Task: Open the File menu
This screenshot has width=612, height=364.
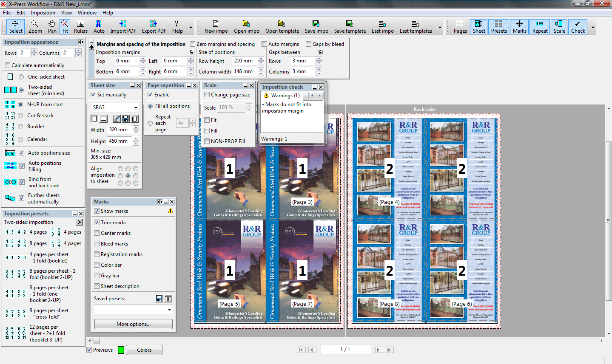Action: pyautogui.click(x=7, y=13)
